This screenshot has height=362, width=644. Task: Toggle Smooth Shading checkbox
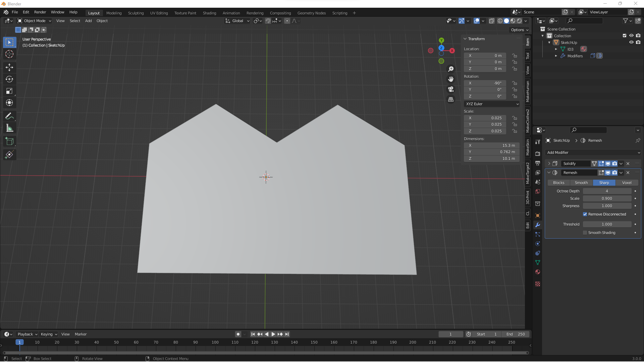[585, 232]
